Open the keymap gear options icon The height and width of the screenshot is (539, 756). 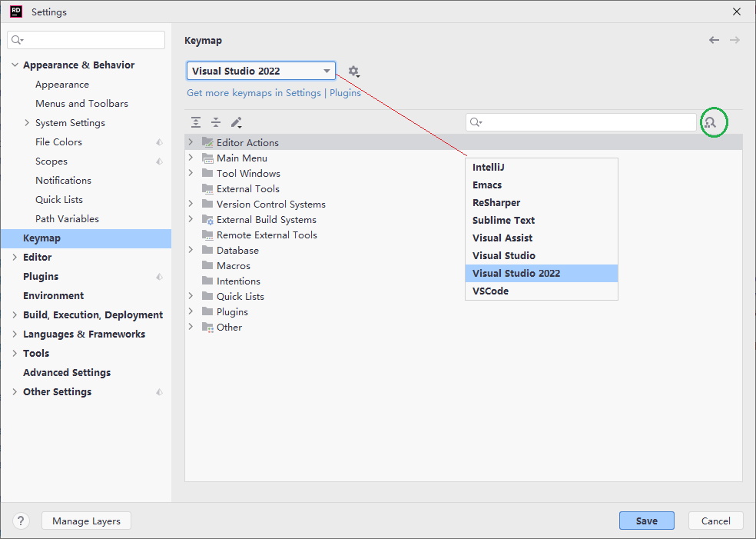(x=354, y=72)
